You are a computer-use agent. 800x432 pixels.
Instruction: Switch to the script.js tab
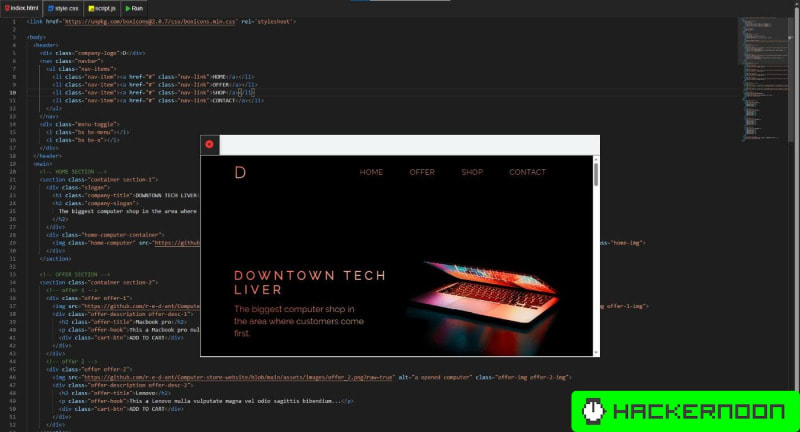[x=106, y=7]
